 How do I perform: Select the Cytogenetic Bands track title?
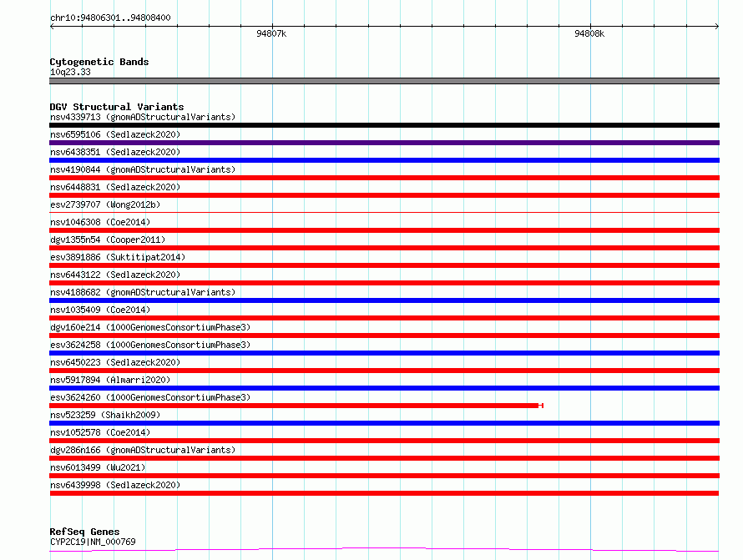coord(99,62)
